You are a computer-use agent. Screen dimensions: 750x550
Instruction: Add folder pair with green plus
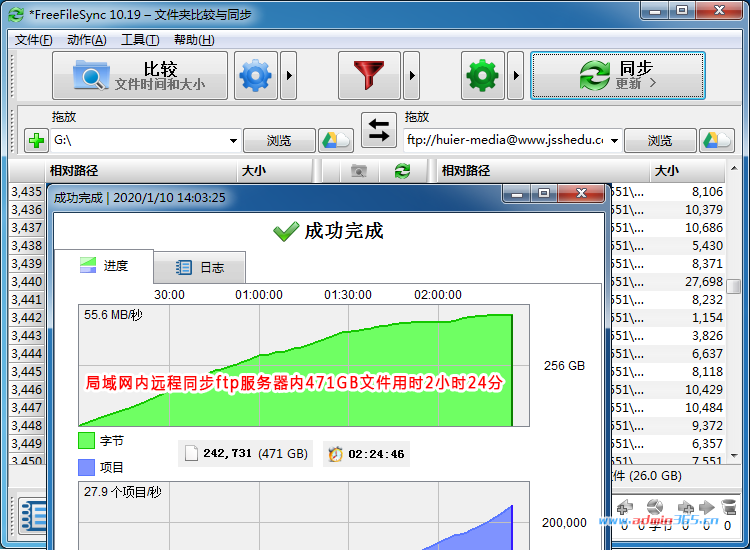[36, 141]
